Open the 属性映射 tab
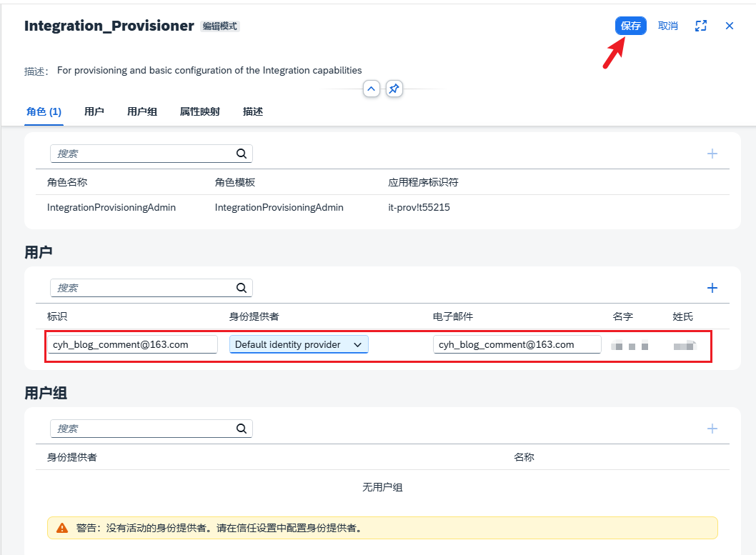Screen dimensions: 756x555 [x=199, y=111]
